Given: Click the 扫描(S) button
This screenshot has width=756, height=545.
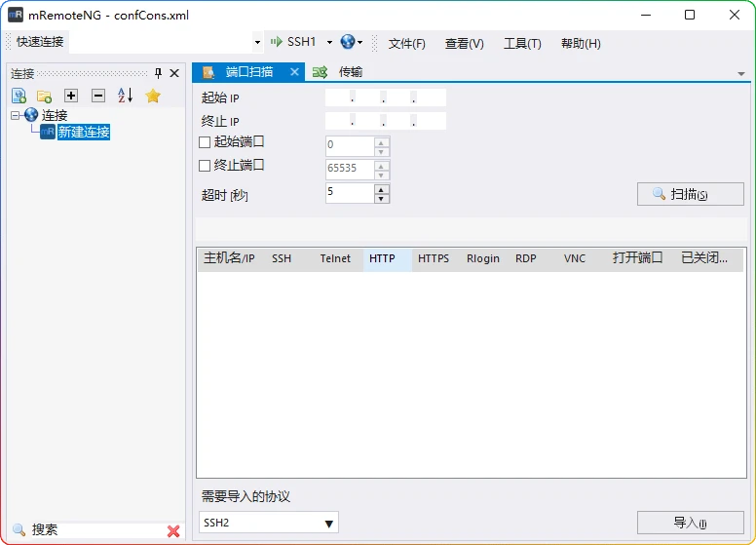Looking at the screenshot, I should pos(691,194).
